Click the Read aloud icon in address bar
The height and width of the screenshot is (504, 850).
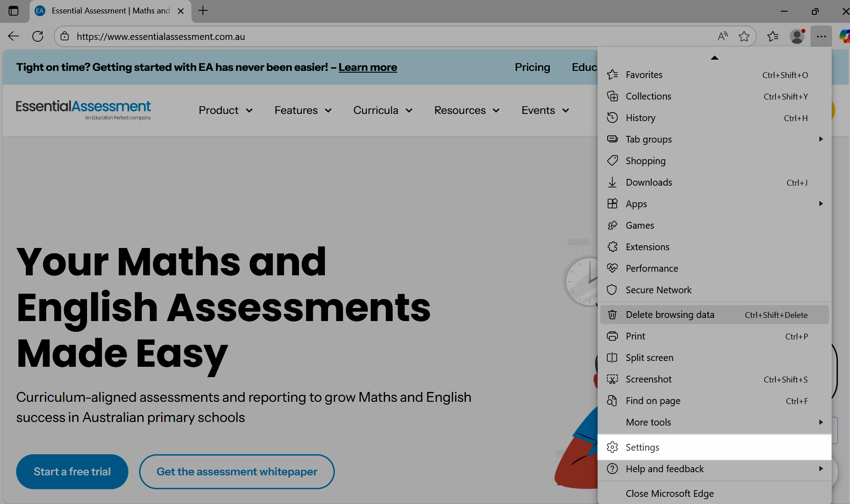[723, 36]
